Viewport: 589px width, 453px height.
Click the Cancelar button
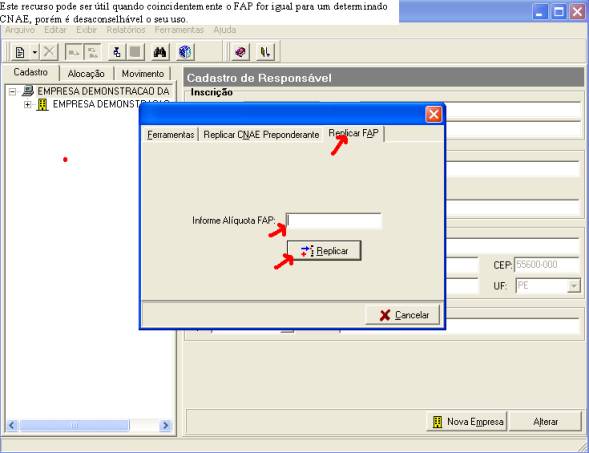coord(403,315)
